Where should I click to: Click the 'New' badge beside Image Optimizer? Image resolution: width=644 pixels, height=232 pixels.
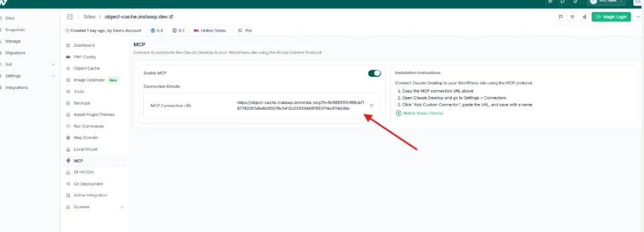tap(113, 80)
